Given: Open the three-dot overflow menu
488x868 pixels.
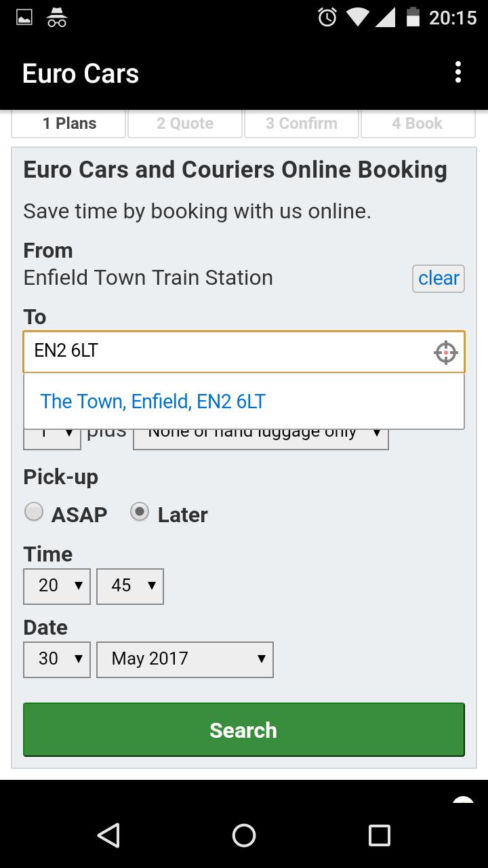Looking at the screenshot, I should pyautogui.click(x=458, y=72).
